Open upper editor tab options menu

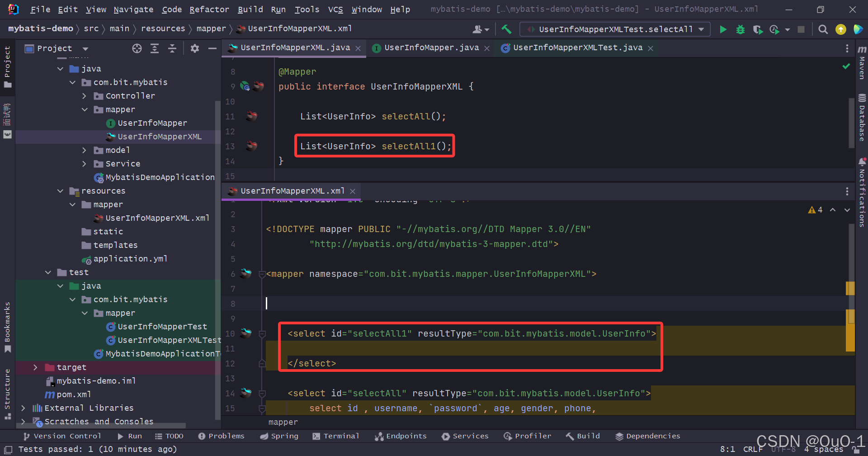tap(847, 48)
